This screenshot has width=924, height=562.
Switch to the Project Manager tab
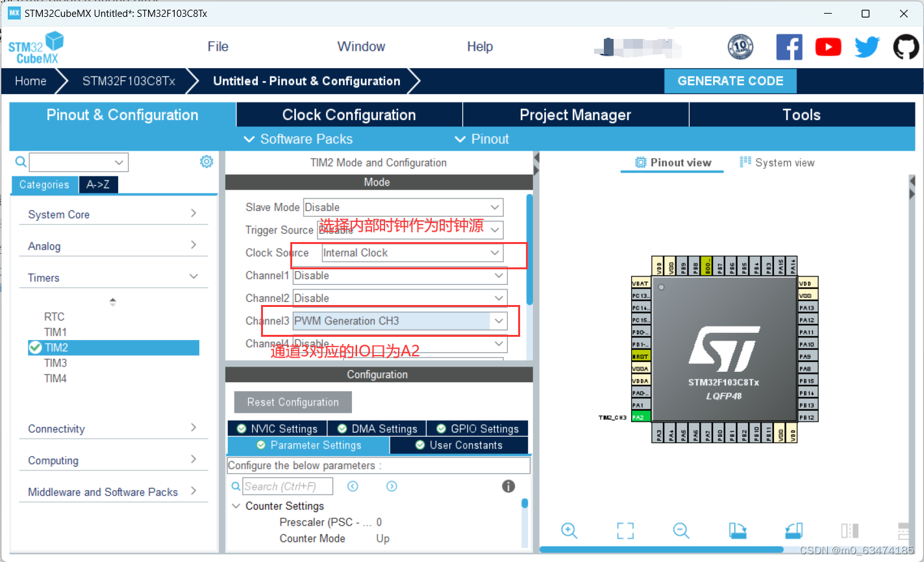(x=575, y=115)
